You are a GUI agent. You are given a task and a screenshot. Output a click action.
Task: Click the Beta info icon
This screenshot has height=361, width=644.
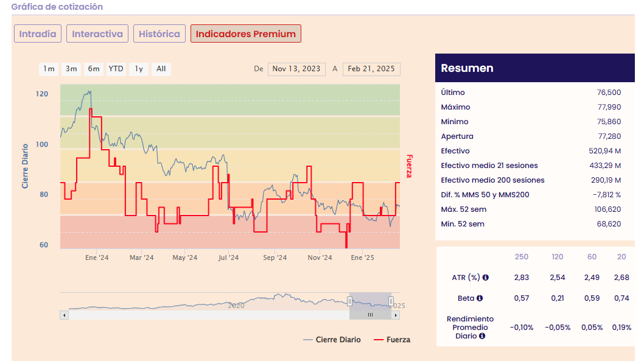tap(480, 298)
